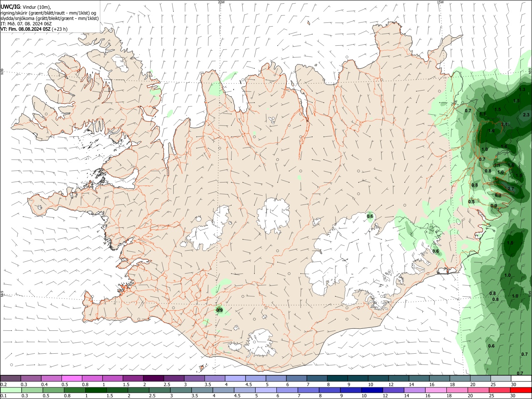Click the 0.2 label in the snow legend
The height and width of the screenshot is (399, 532).
coord(4,384)
